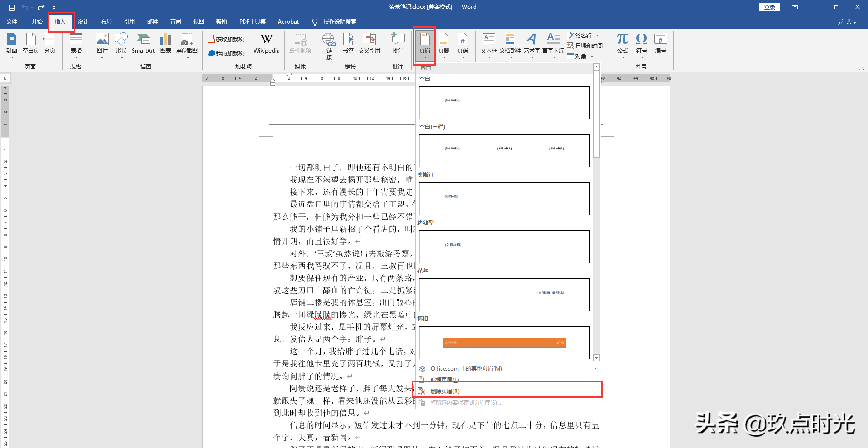
Task: Open the Page Number (页码) menu
Action: coord(463,45)
